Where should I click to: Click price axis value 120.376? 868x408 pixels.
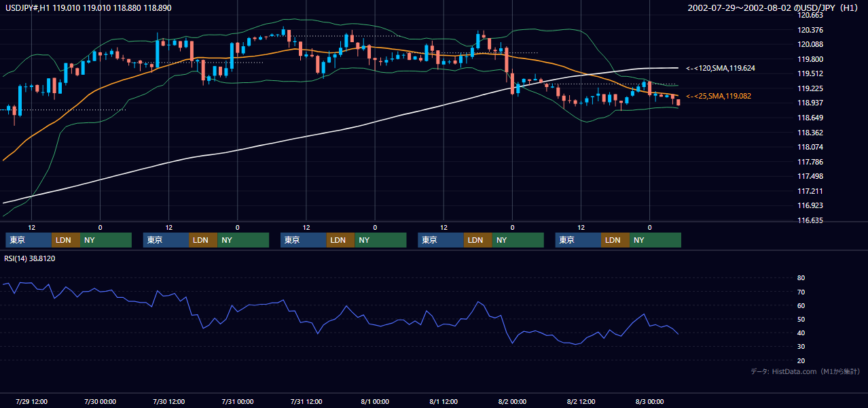coord(810,30)
